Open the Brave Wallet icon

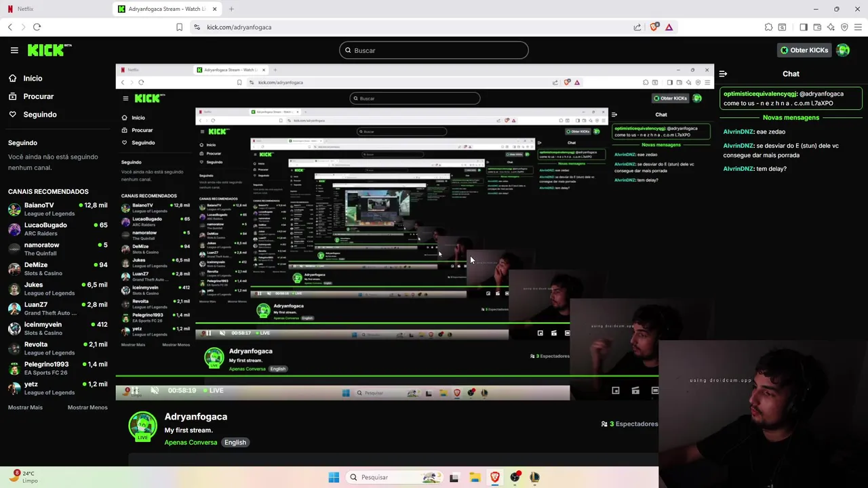[x=817, y=27]
